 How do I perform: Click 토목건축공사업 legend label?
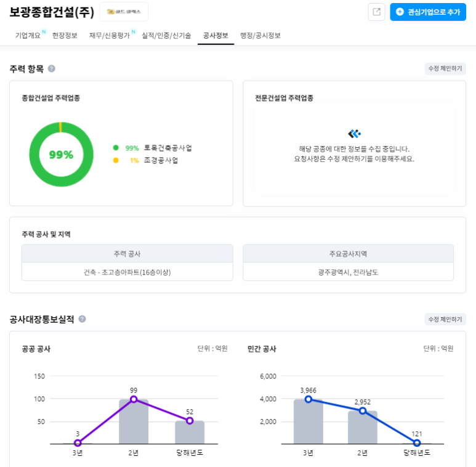[x=168, y=148]
